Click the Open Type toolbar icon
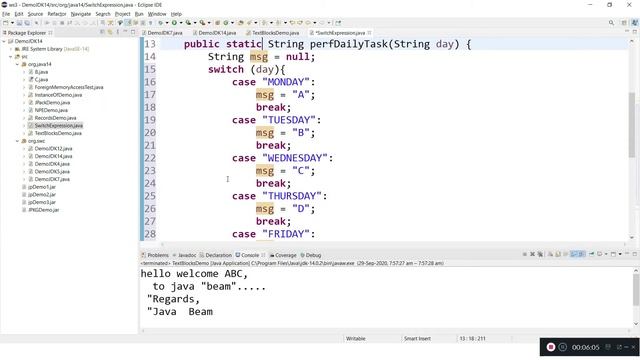 241,23
